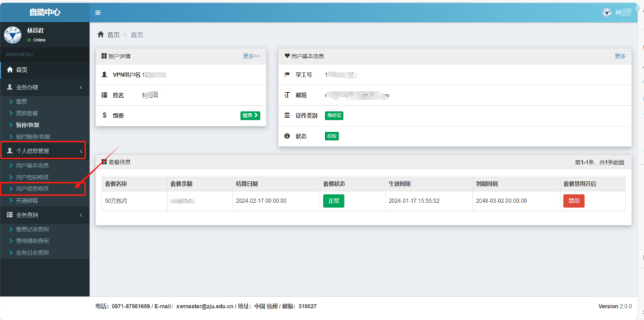Click the green 正常 status button

[x=334, y=201]
